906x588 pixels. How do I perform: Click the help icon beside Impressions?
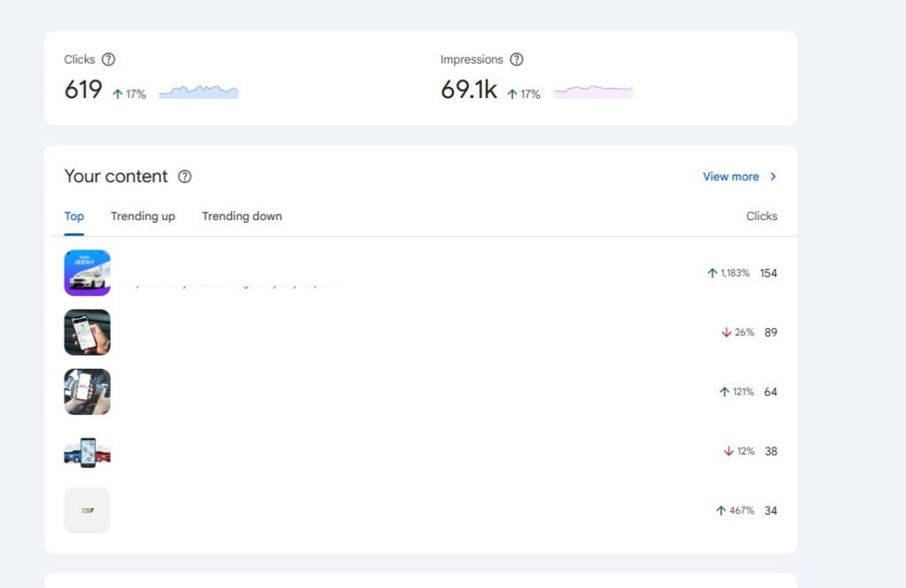(x=517, y=59)
